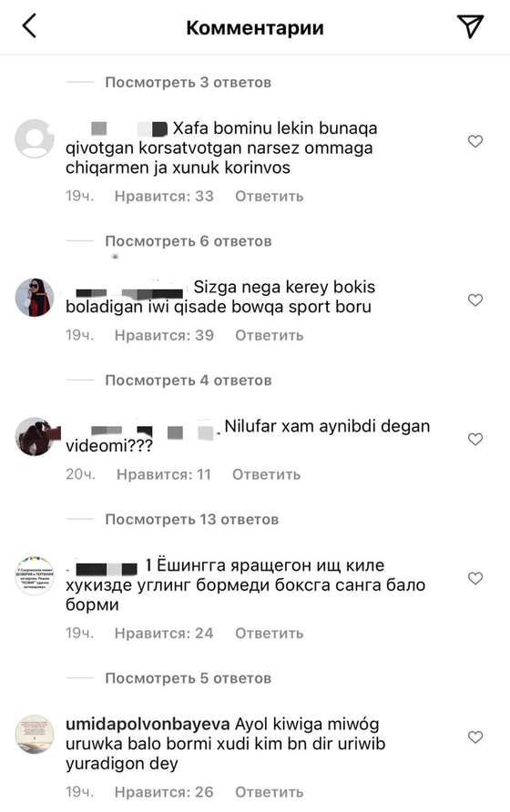Expand 'Посмотреть 6 ответов' replies
The image size is (510, 812).
[189, 241]
